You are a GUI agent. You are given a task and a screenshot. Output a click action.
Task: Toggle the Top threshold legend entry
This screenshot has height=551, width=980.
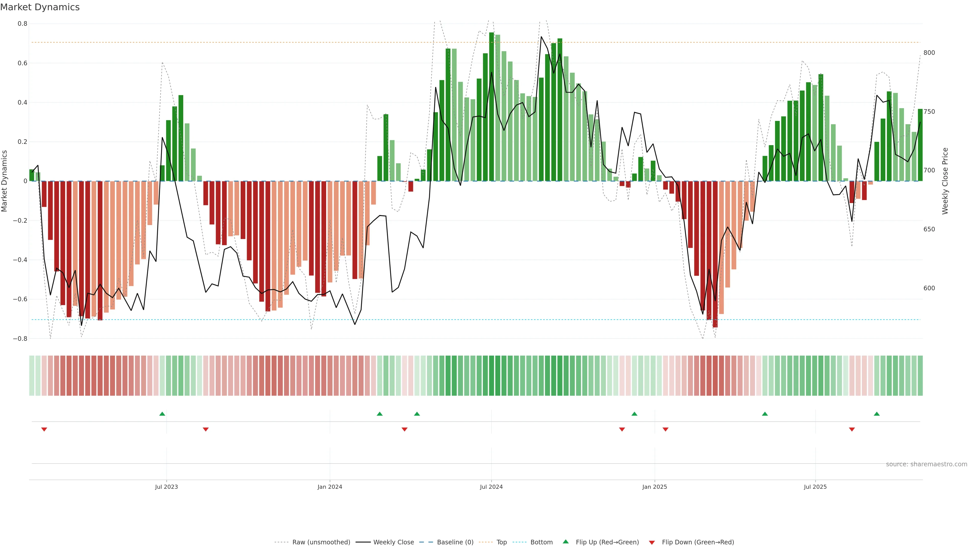[501, 542]
